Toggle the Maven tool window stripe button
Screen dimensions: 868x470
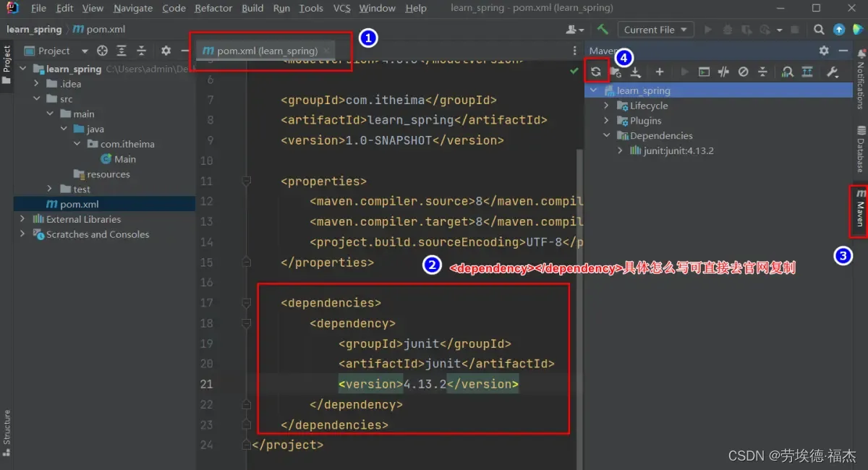(861, 210)
